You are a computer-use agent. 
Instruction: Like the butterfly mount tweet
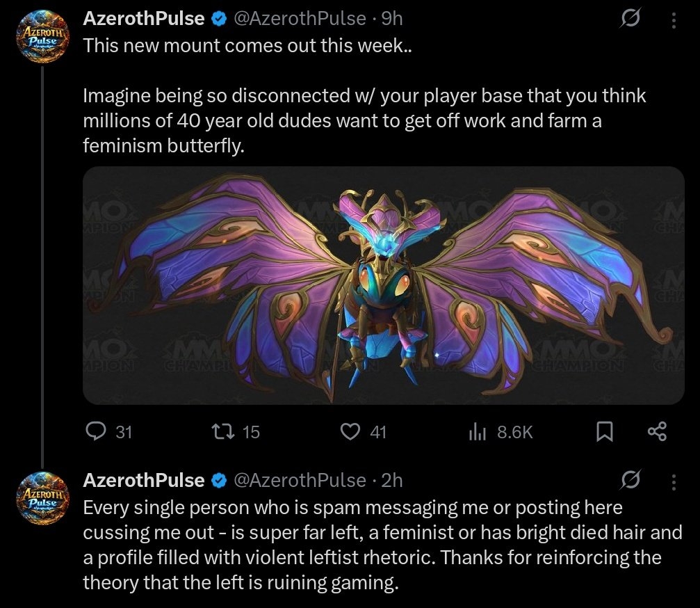tap(348, 432)
